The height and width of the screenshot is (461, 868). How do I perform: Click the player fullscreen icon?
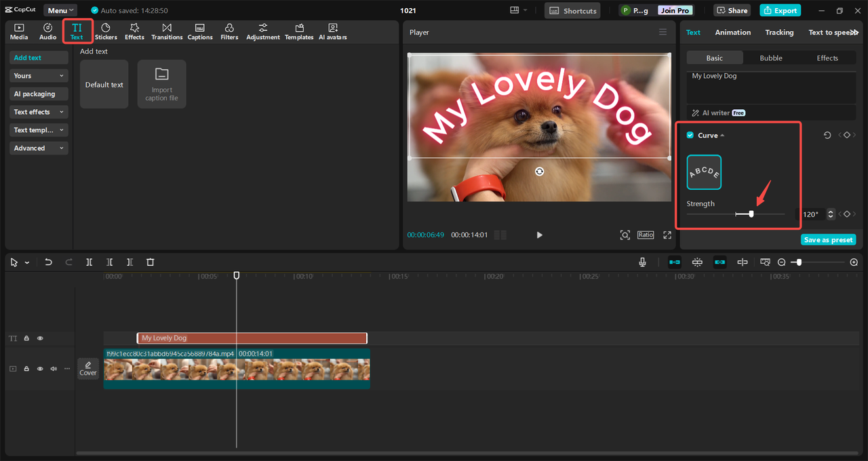pos(667,235)
